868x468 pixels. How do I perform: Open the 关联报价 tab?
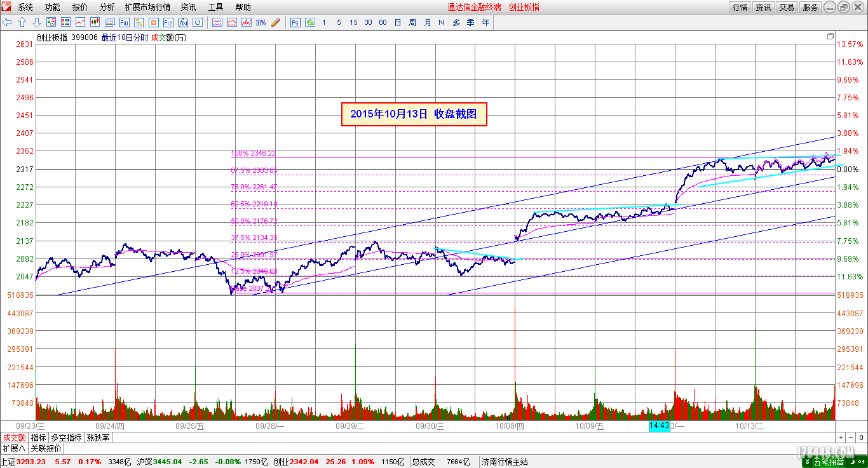click(x=46, y=448)
